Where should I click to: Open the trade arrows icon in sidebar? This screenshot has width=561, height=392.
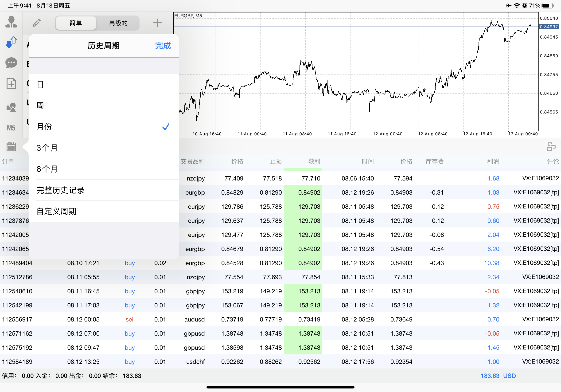[x=11, y=42]
